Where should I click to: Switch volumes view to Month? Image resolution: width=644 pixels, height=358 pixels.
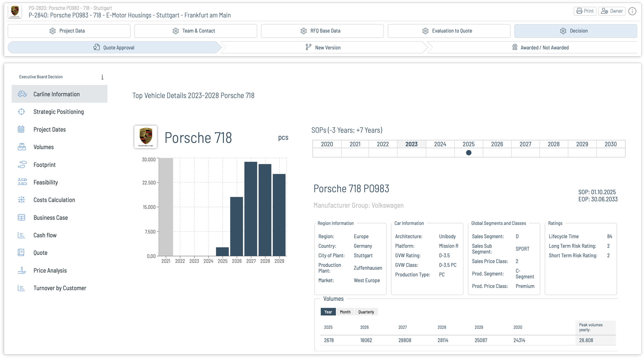point(345,312)
